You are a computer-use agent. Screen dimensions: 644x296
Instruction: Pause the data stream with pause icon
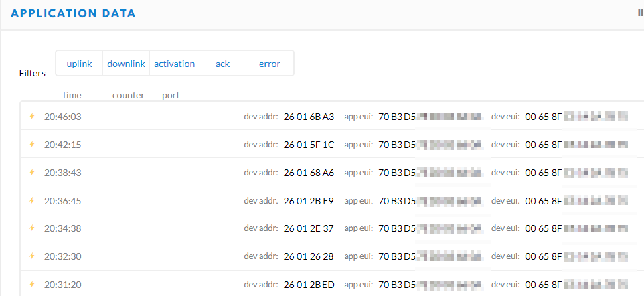tap(641, 13)
